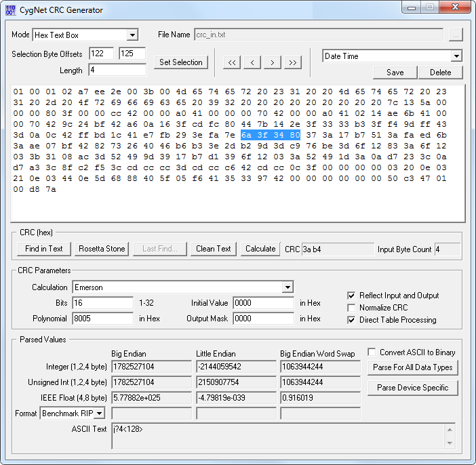Open the Calculation Emerson dropdown
The height and width of the screenshot is (465, 476).
(x=287, y=287)
